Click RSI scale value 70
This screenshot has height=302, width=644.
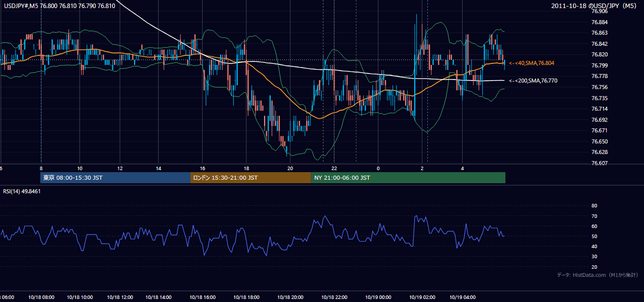pos(594,216)
